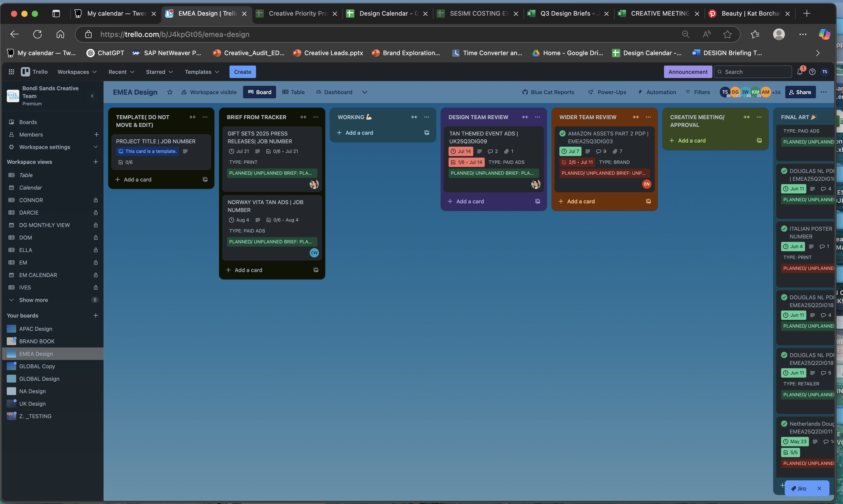
Task: Toggle Jul 7 due date on AMAZON ASSETS card
Action: click(570, 151)
